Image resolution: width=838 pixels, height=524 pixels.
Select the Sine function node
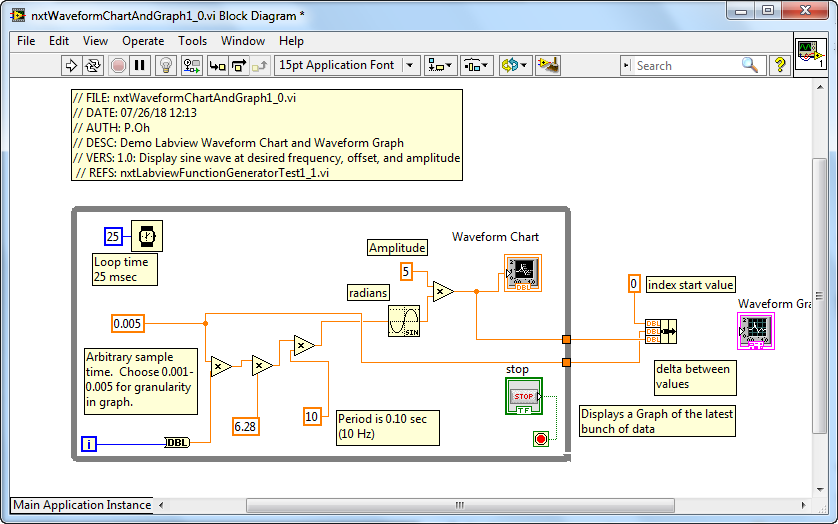(404, 321)
